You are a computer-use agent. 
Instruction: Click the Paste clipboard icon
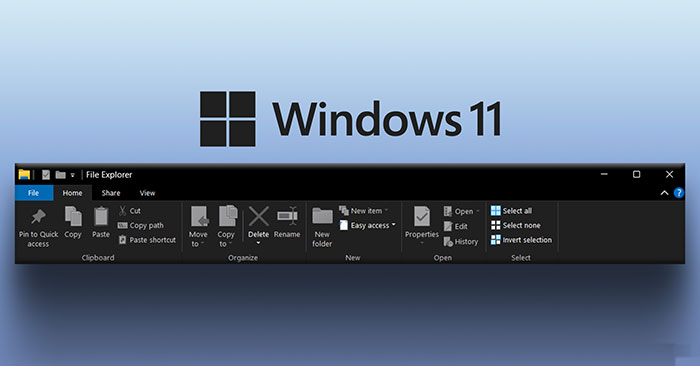[x=101, y=216]
